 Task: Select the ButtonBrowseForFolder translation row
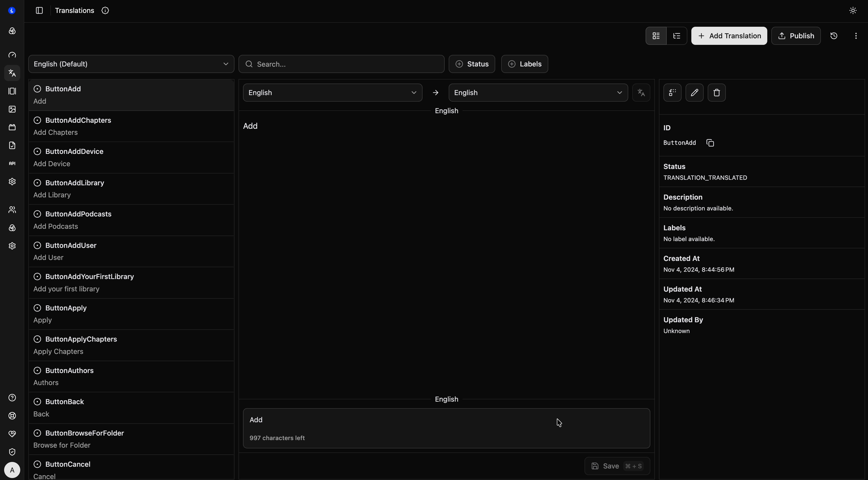pyautogui.click(x=131, y=439)
